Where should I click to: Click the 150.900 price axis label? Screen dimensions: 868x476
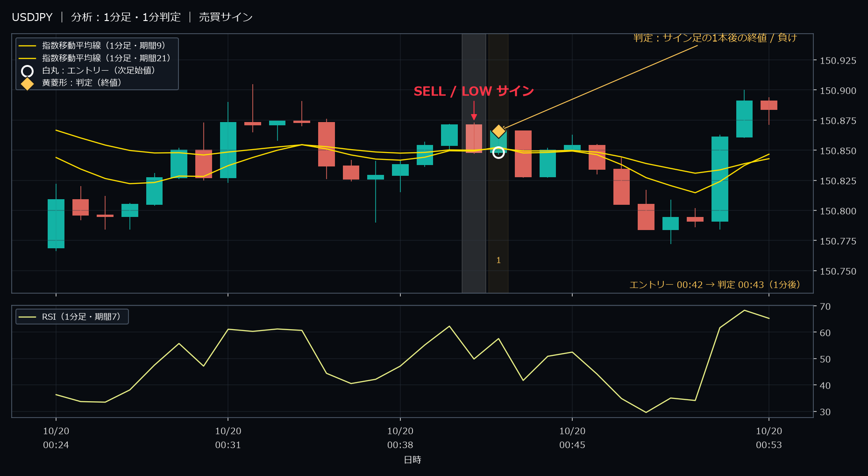click(x=838, y=91)
